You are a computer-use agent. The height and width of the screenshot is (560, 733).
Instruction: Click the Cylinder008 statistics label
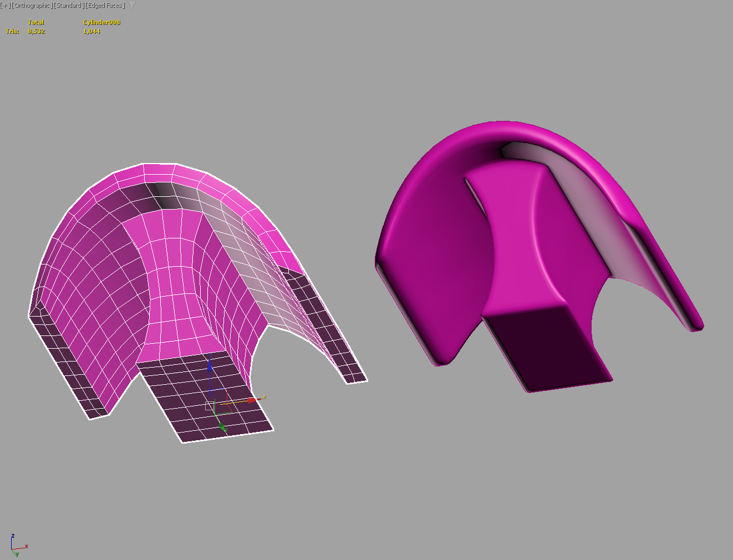click(x=101, y=22)
